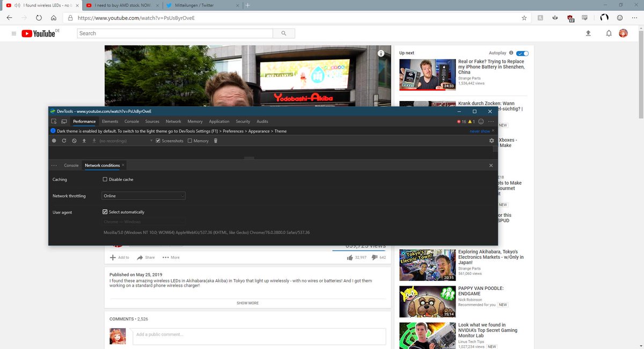Screen dimensions: 644x349
Task: Open Exploring Akihabara video thumbnail
Action: tap(427, 265)
